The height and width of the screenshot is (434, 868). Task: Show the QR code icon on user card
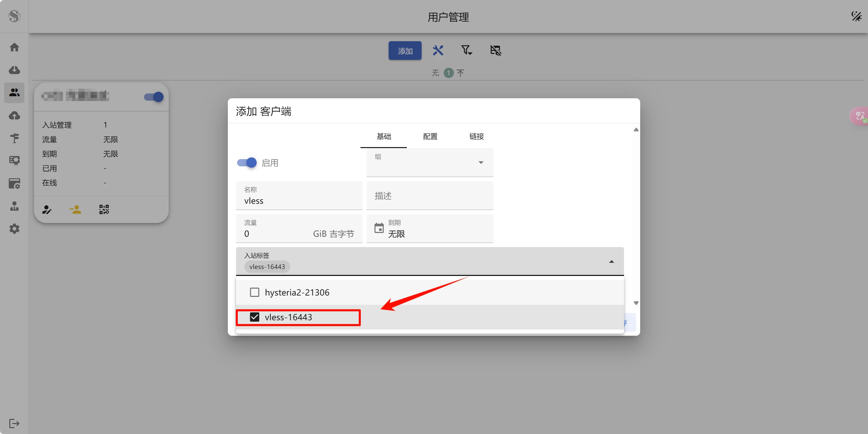(x=104, y=209)
